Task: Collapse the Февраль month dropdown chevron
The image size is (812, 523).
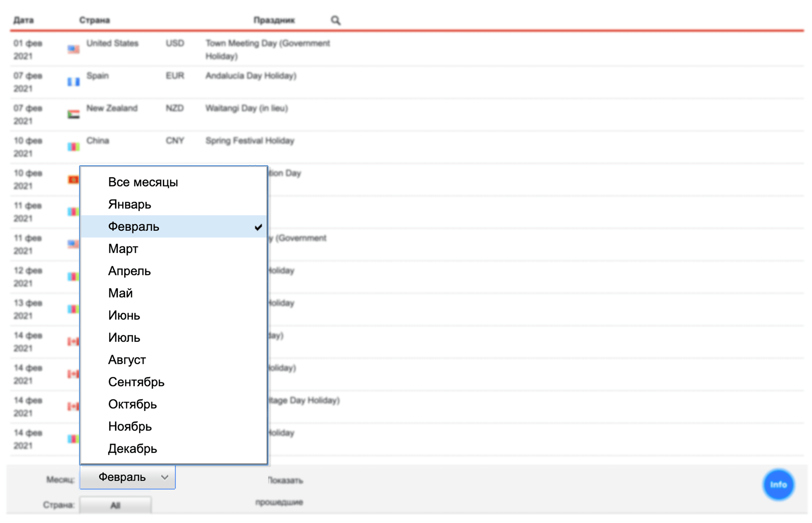Action: (x=165, y=477)
